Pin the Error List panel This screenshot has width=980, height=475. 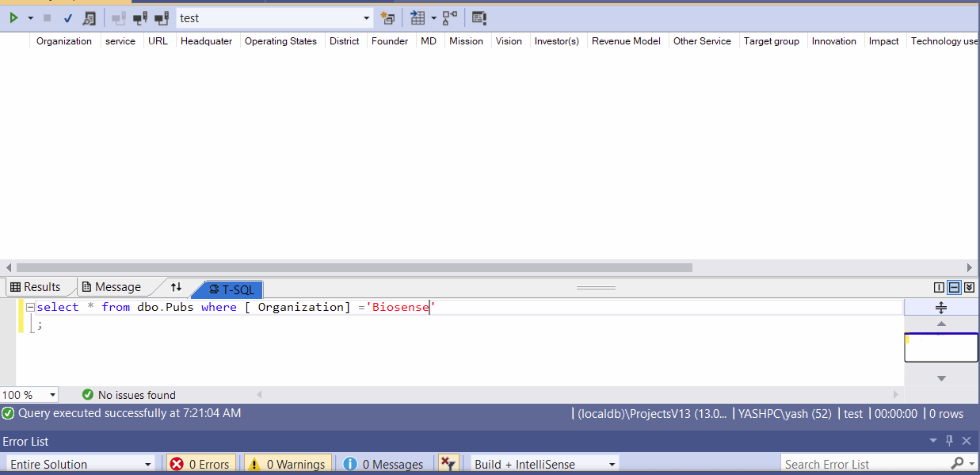pyautogui.click(x=949, y=441)
